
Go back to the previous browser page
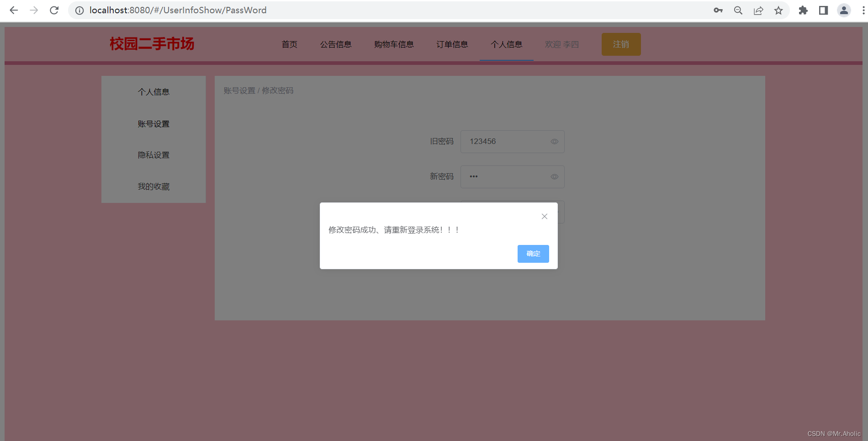coord(14,10)
